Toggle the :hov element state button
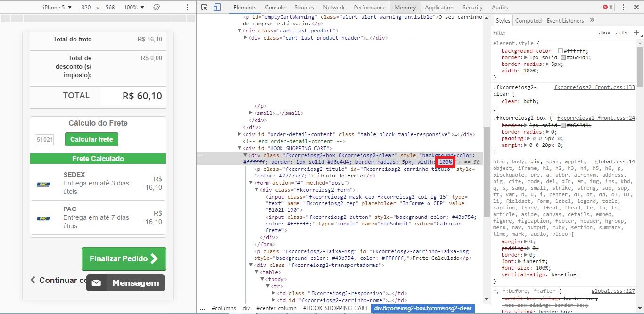The height and width of the screenshot is (314, 644). pos(604,33)
